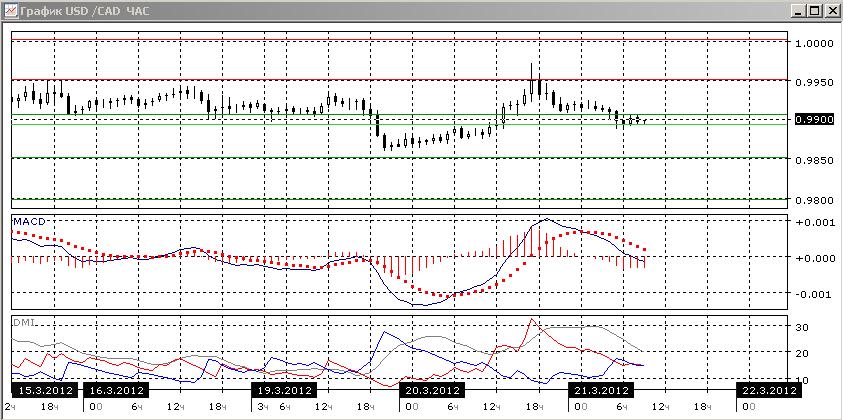This screenshot has height=420, width=843.
Task: Click the MACD indicator label
Action: pyautogui.click(x=29, y=221)
